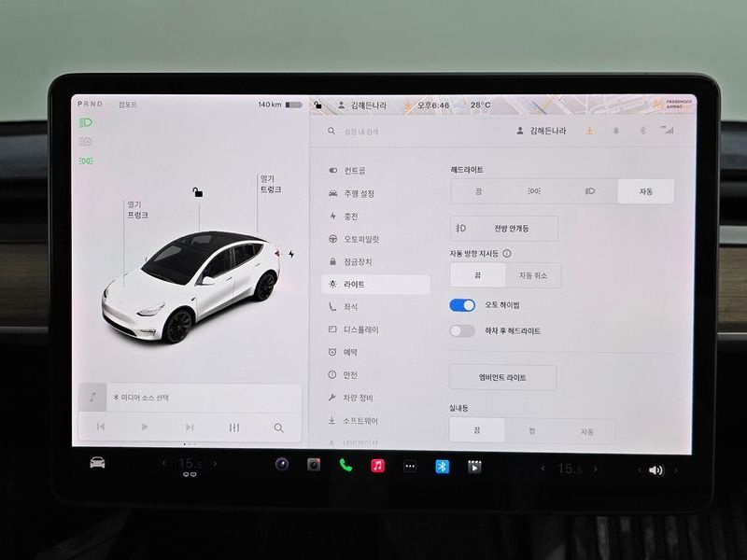The height and width of the screenshot is (560, 747).
Task: Open the 컨트롤 settings menu
Action: click(x=355, y=171)
